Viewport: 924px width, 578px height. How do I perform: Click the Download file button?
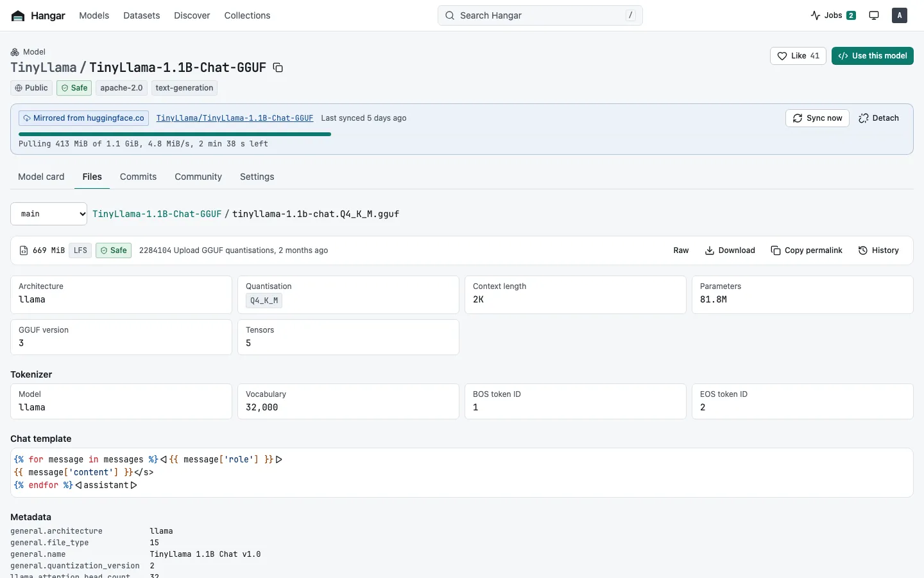[x=730, y=250]
